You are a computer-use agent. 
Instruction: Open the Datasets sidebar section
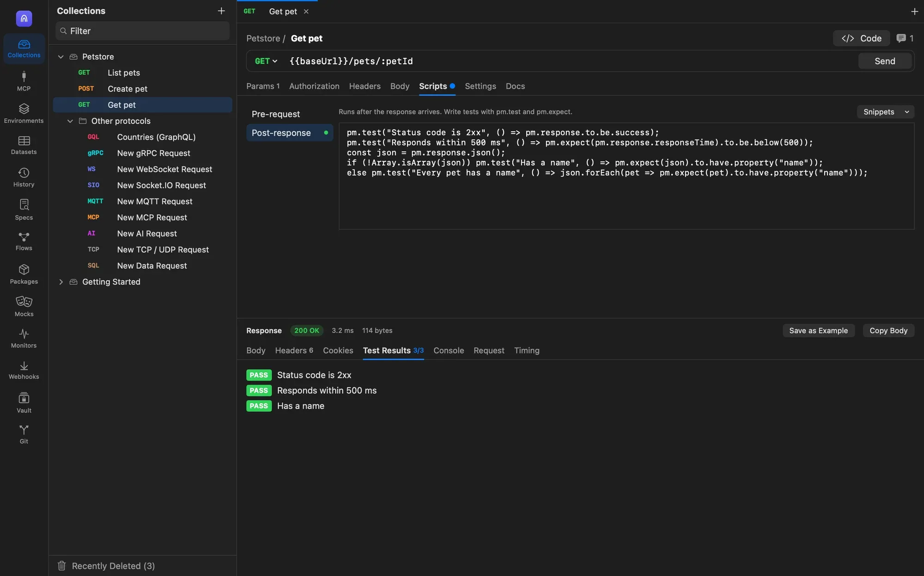coord(24,145)
